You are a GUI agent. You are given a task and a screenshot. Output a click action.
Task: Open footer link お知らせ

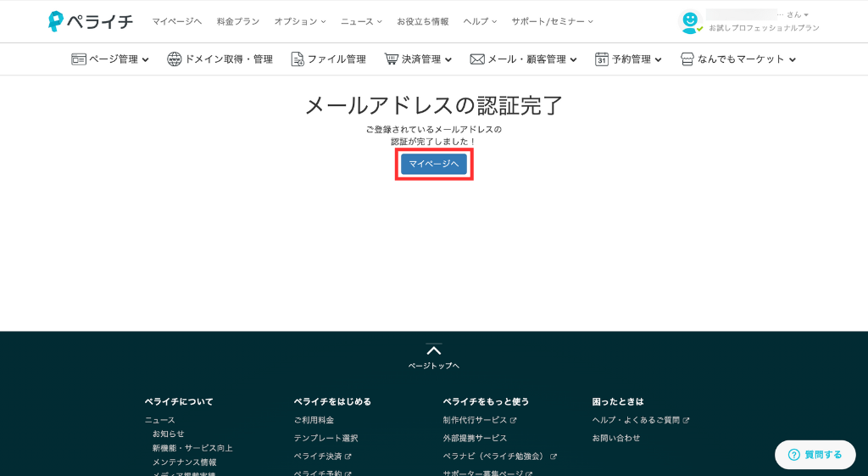pyautogui.click(x=169, y=434)
